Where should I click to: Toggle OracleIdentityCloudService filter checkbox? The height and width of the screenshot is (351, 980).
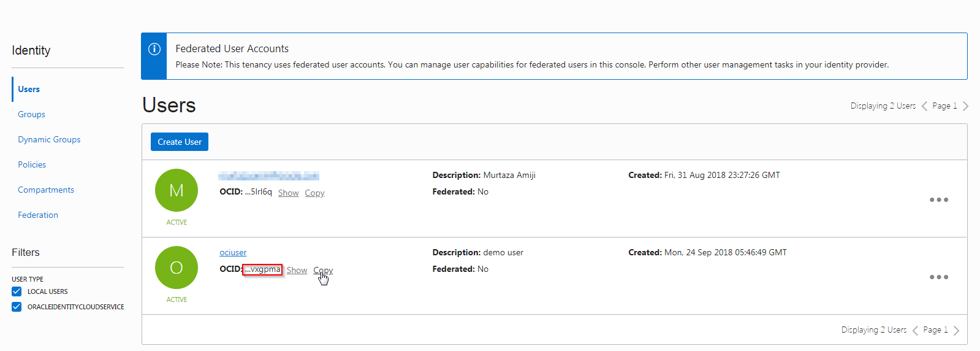17,307
